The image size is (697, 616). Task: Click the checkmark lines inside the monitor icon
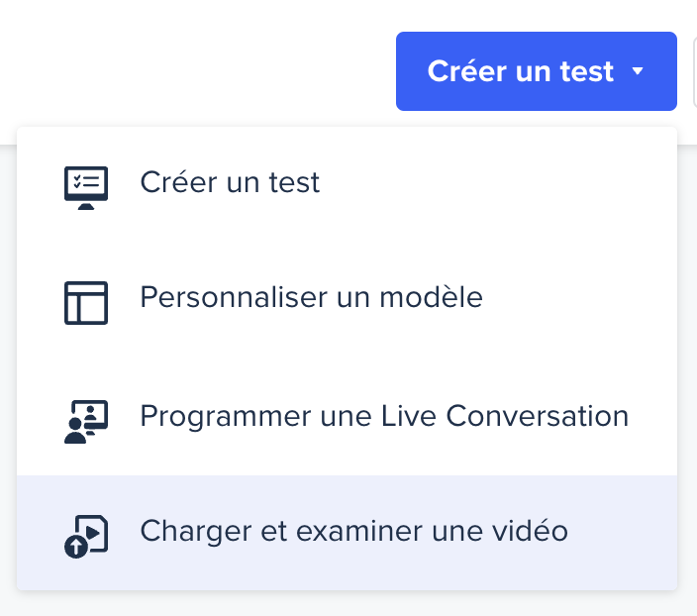(85, 182)
